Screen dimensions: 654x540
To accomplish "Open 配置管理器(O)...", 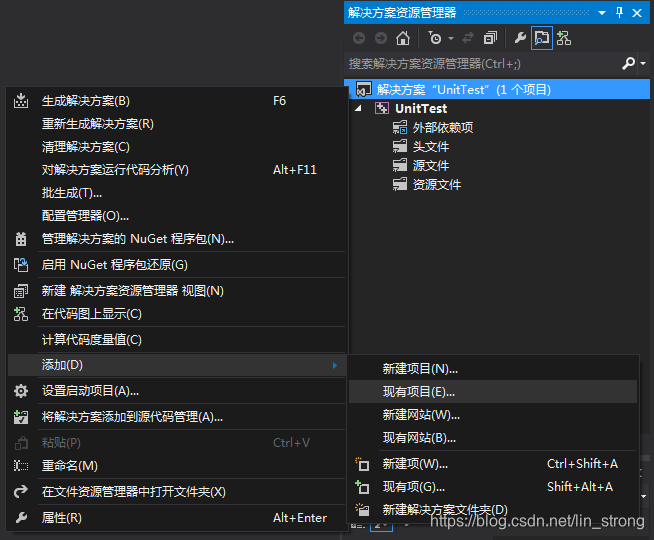I will coord(177,216).
